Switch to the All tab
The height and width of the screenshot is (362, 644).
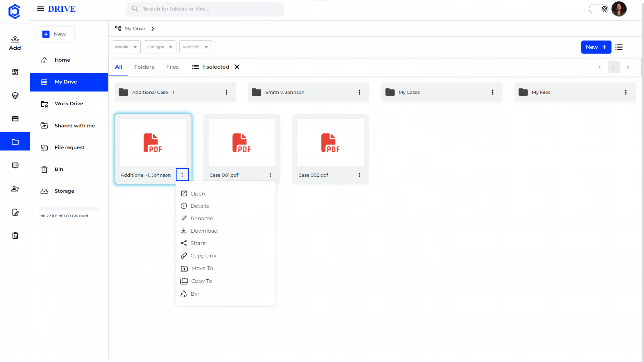[x=119, y=67]
